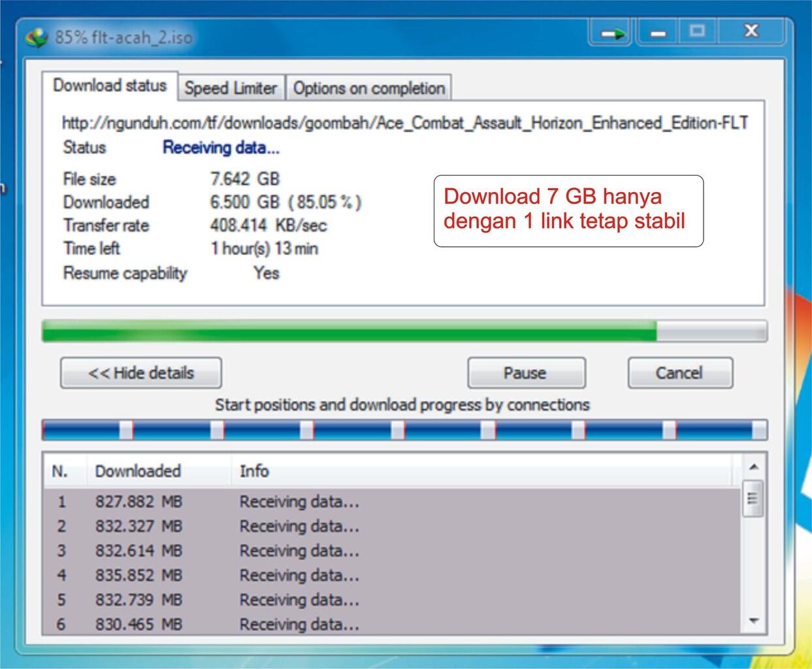Image resolution: width=812 pixels, height=669 pixels.
Task: Click the scroll up arrow in connections list
Action: [x=754, y=467]
